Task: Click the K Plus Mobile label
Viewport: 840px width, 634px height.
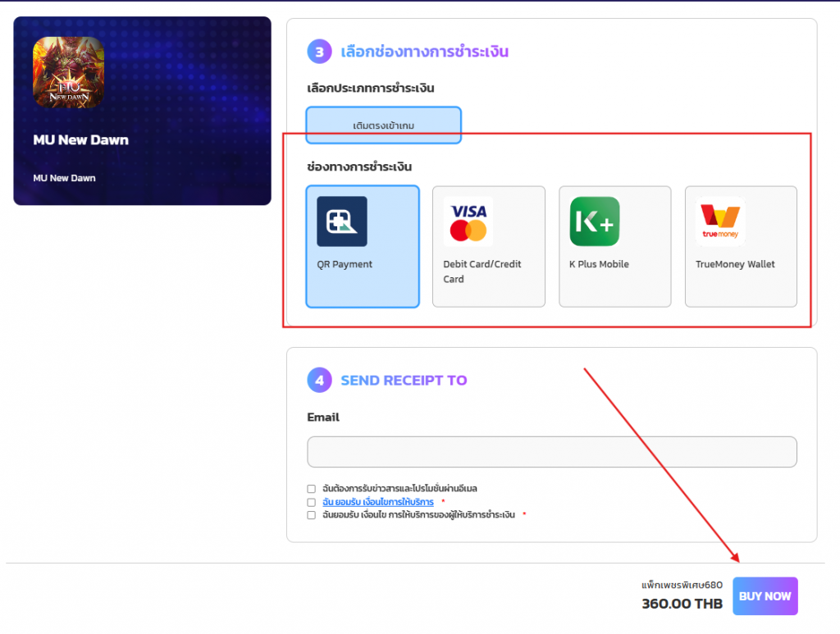Action: coord(599,264)
